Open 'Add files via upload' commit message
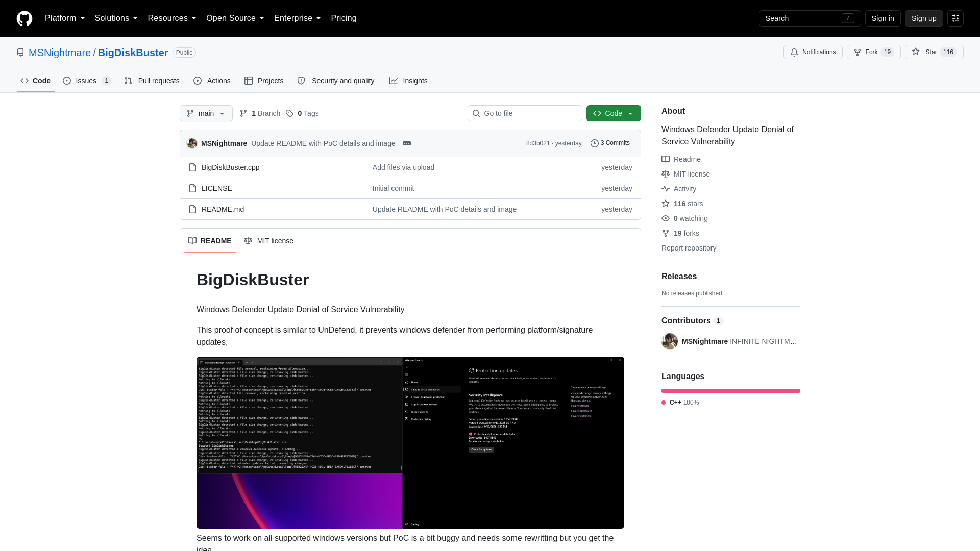The height and width of the screenshot is (551, 980). [403, 167]
